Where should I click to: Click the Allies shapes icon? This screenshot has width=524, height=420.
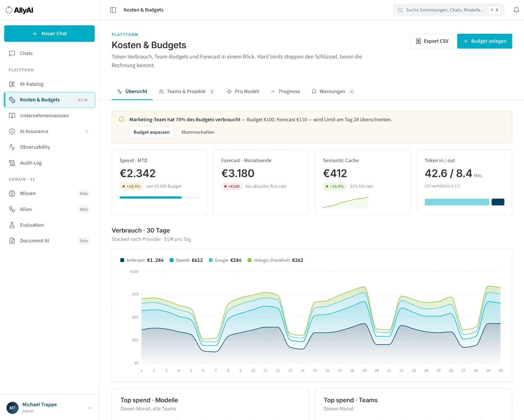click(12, 209)
